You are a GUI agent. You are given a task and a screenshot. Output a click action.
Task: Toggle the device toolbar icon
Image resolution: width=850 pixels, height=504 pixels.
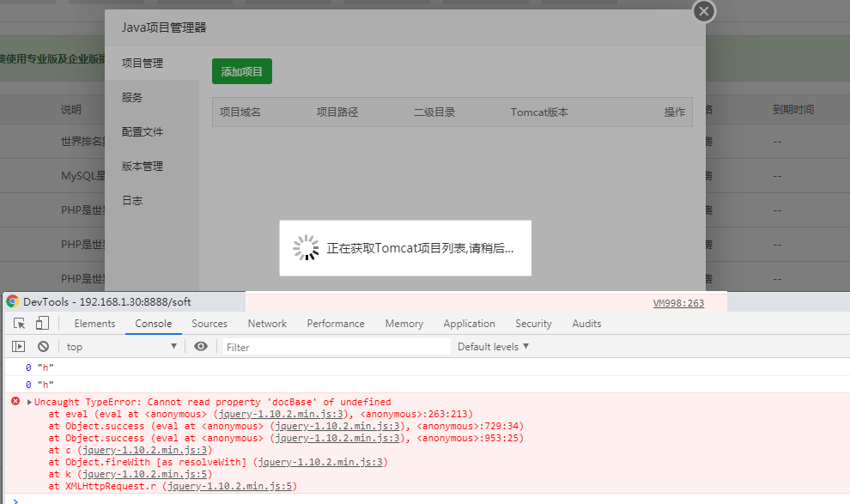[42, 324]
